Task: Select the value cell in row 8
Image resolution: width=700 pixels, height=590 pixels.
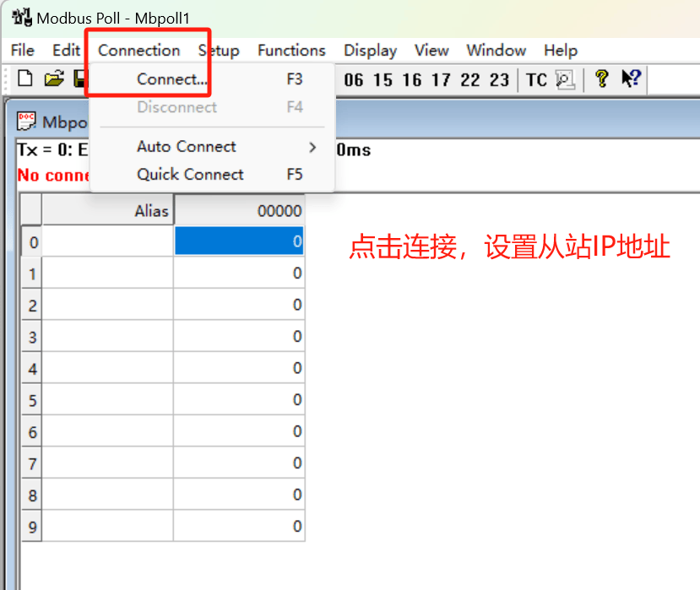Action: point(239,495)
